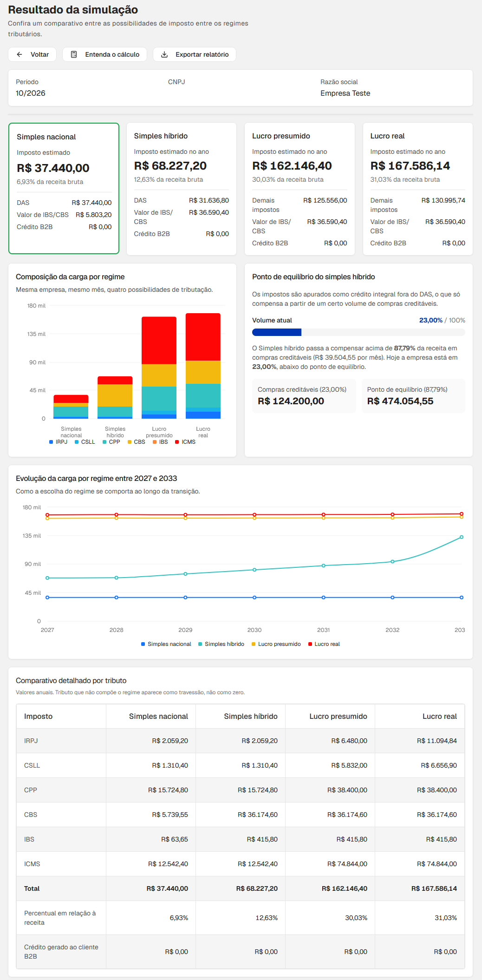Toggle Lucro presumido line in evolution legend
482x980 pixels.
(x=276, y=644)
